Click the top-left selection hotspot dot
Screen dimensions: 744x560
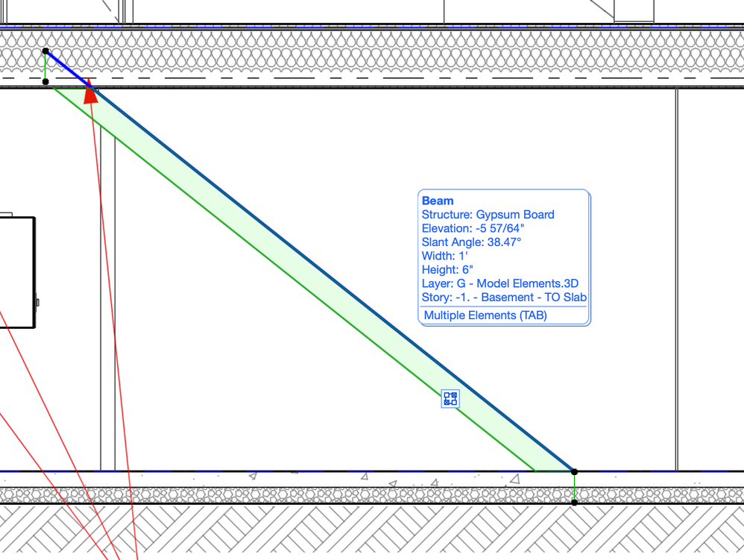click(x=46, y=51)
